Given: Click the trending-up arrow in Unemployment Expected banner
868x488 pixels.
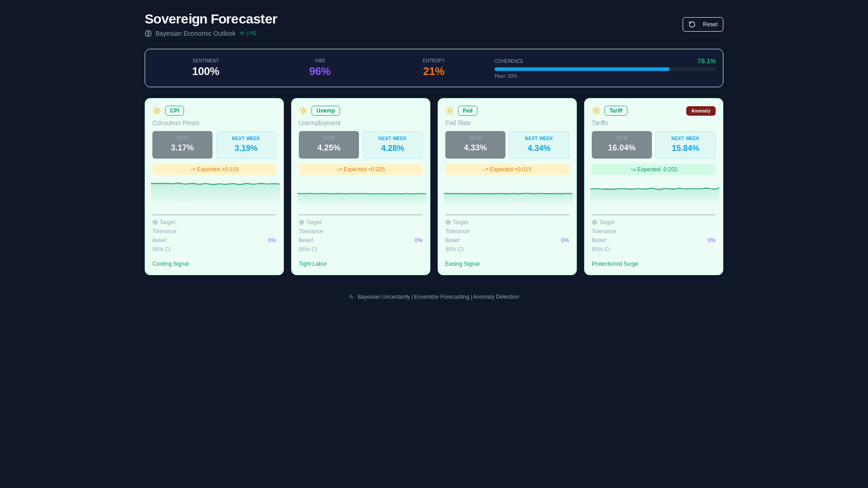Looking at the screenshot, I should coord(339,169).
